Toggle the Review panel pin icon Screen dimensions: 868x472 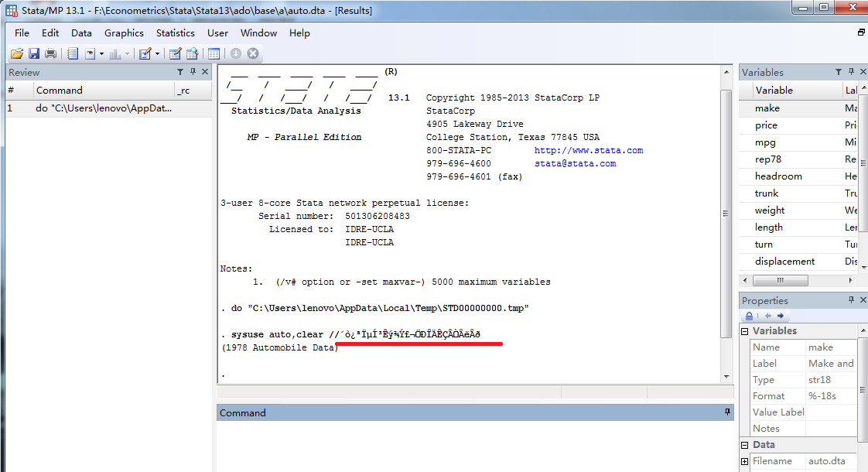193,72
